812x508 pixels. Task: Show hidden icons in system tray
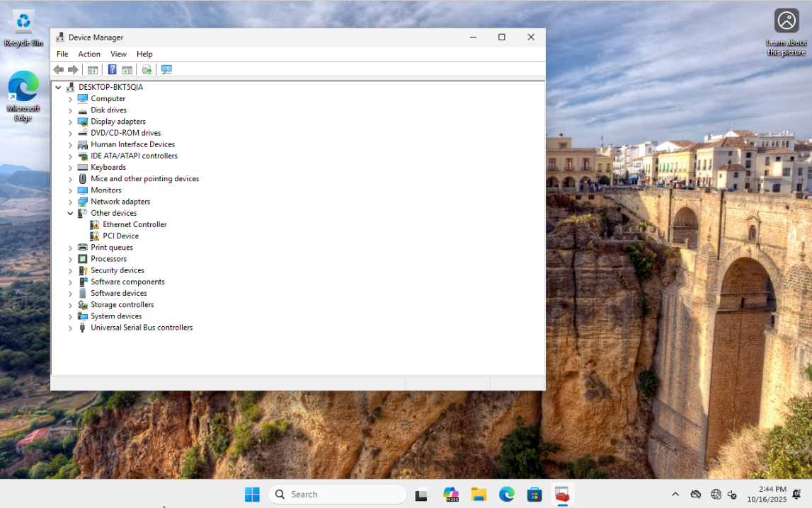click(675, 495)
